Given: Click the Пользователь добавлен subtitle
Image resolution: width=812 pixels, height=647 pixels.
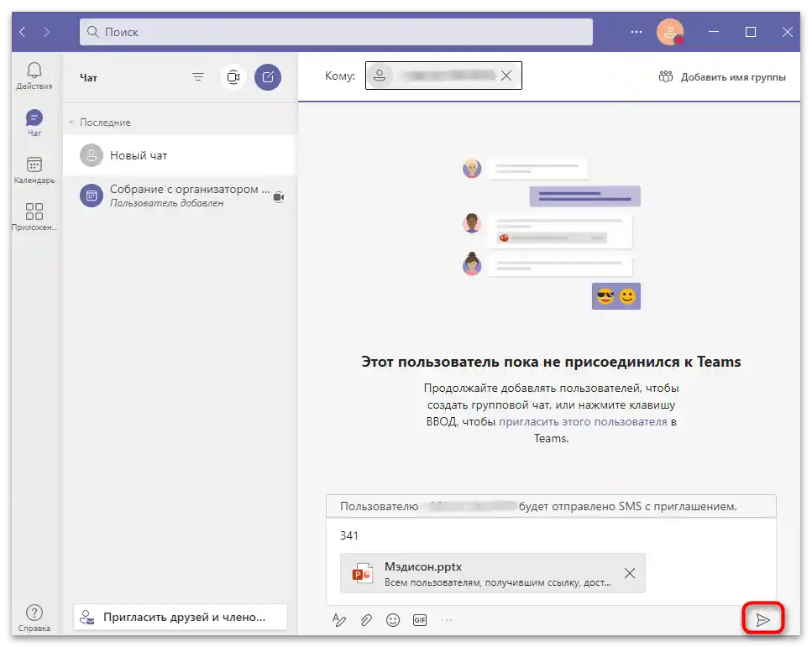Looking at the screenshot, I should click(x=166, y=203).
